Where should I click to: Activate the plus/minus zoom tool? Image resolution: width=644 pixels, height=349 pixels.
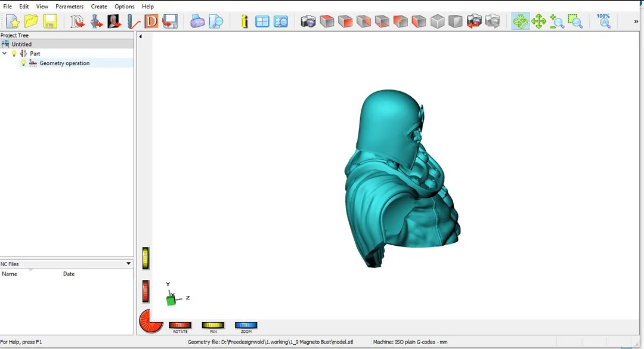pyautogui.click(x=557, y=21)
